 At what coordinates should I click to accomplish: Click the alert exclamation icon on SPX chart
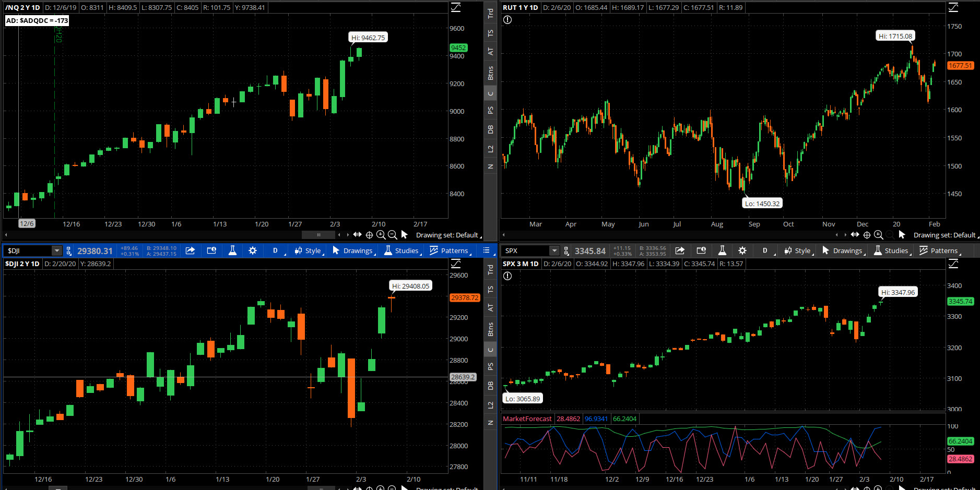[507, 276]
